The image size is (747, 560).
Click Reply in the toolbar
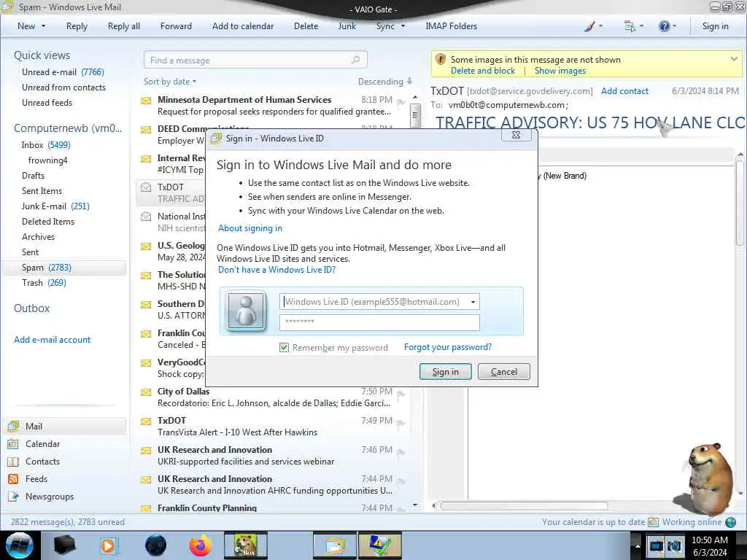[77, 26]
